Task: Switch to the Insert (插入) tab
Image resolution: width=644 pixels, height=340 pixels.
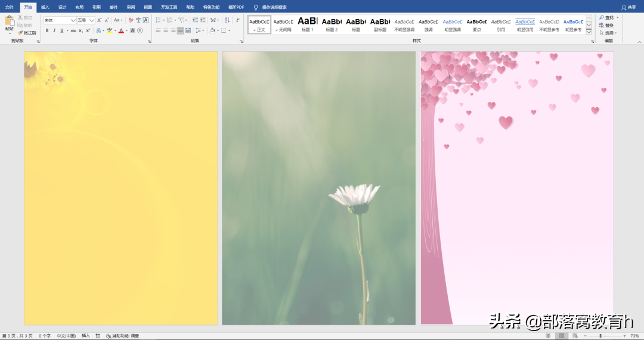Action: pos(45,7)
